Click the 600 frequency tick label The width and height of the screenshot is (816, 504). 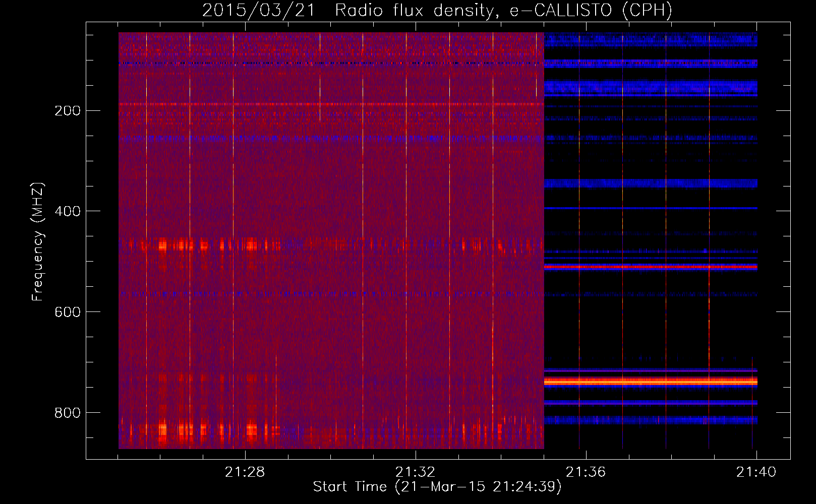[68, 312]
